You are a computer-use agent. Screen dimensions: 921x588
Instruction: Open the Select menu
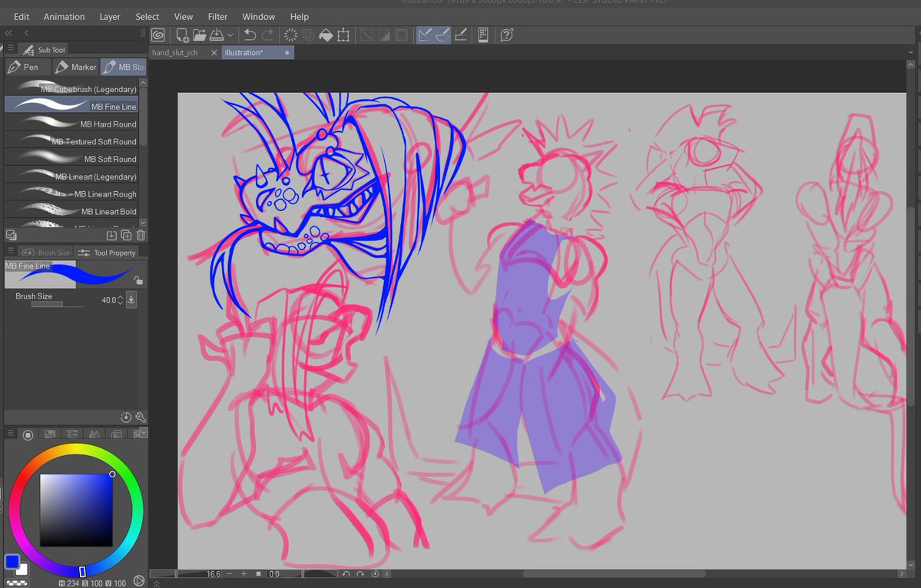click(147, 16)
